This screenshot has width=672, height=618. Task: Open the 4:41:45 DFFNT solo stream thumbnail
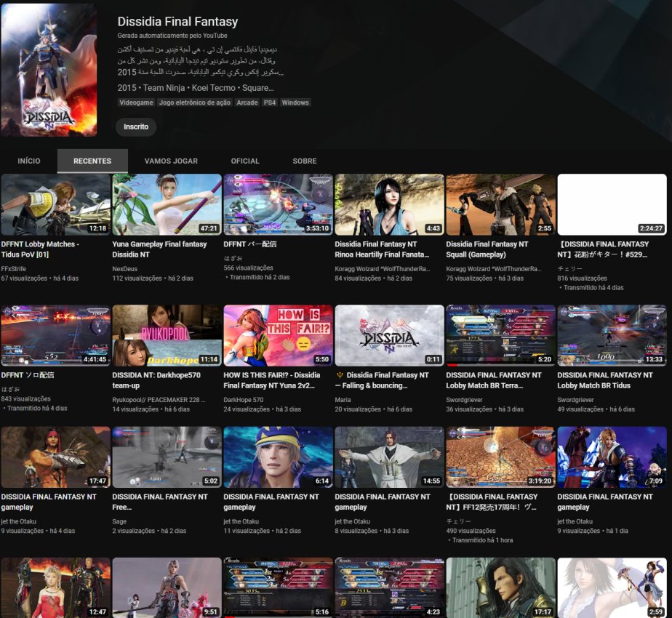56,336
